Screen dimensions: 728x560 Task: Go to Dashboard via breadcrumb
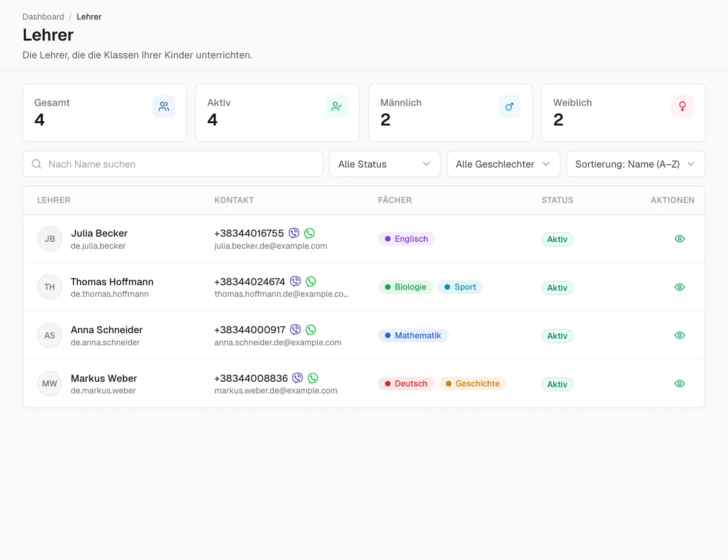pos(43,17)
